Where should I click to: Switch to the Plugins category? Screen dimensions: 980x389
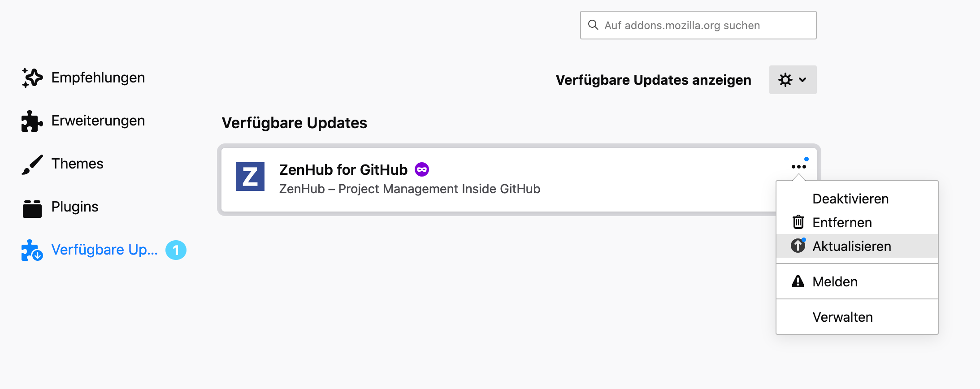point(74,207)
